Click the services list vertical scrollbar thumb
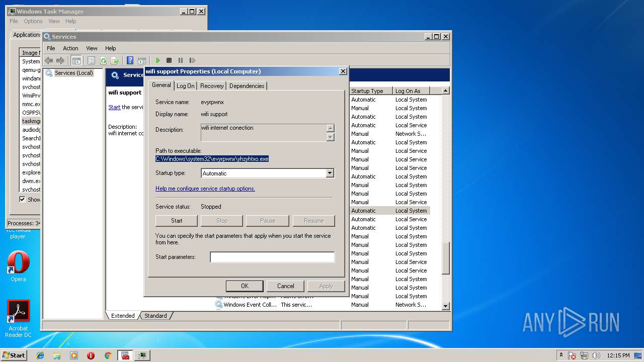Viewport: 644px width, 362px height. [x=445, y=258]
